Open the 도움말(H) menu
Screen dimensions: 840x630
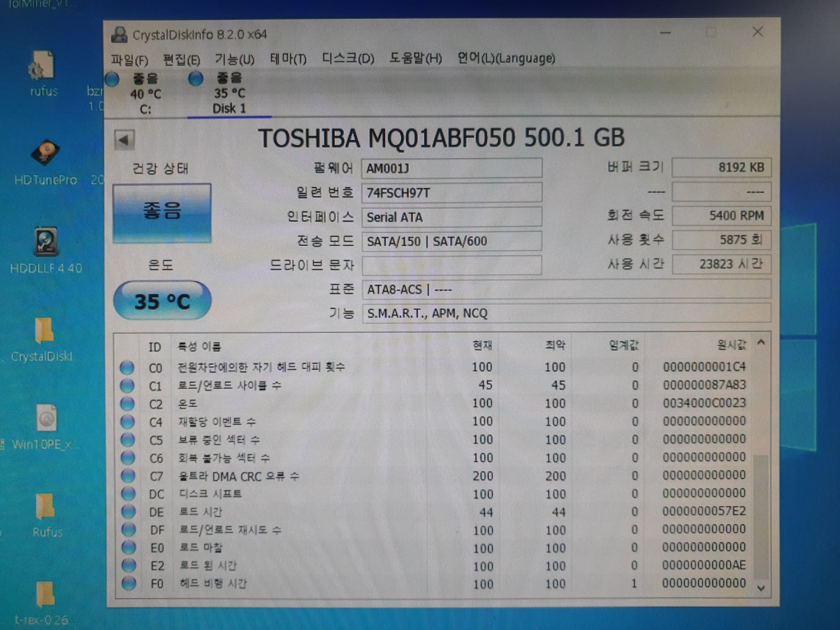coord(416,58)
